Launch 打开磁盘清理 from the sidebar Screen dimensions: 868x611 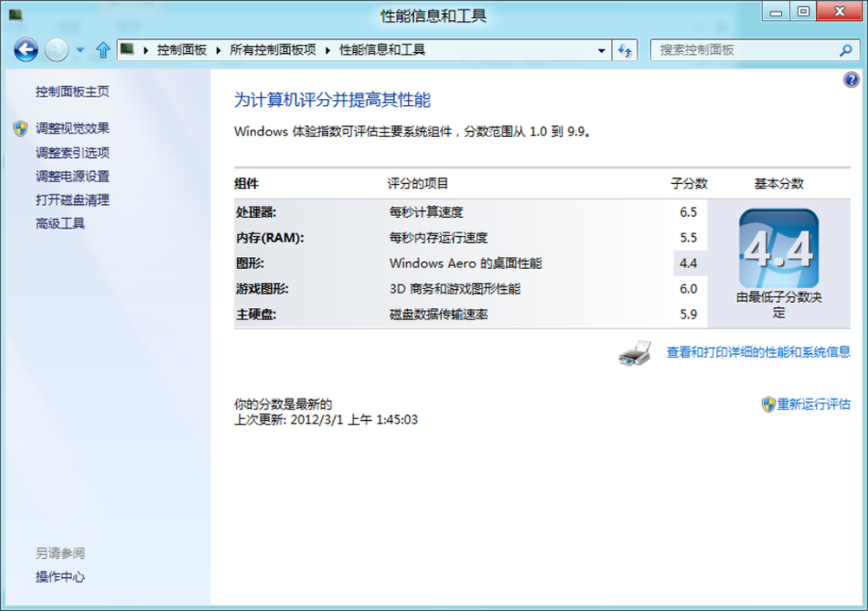(72, 200)
